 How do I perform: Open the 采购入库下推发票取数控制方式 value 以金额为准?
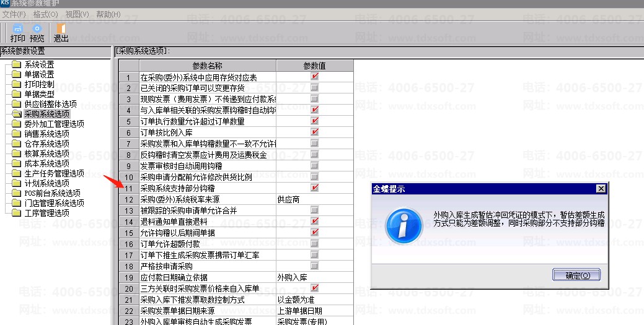[315, 300]
